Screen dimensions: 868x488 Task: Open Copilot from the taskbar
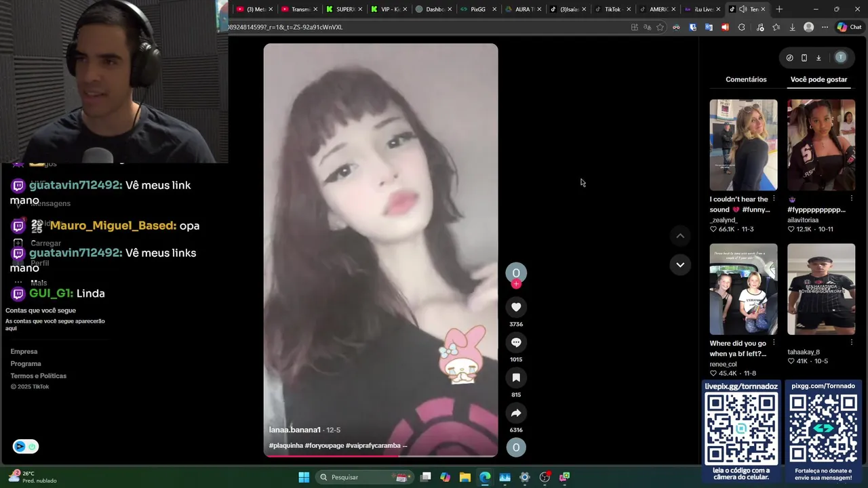click(445, 477)
